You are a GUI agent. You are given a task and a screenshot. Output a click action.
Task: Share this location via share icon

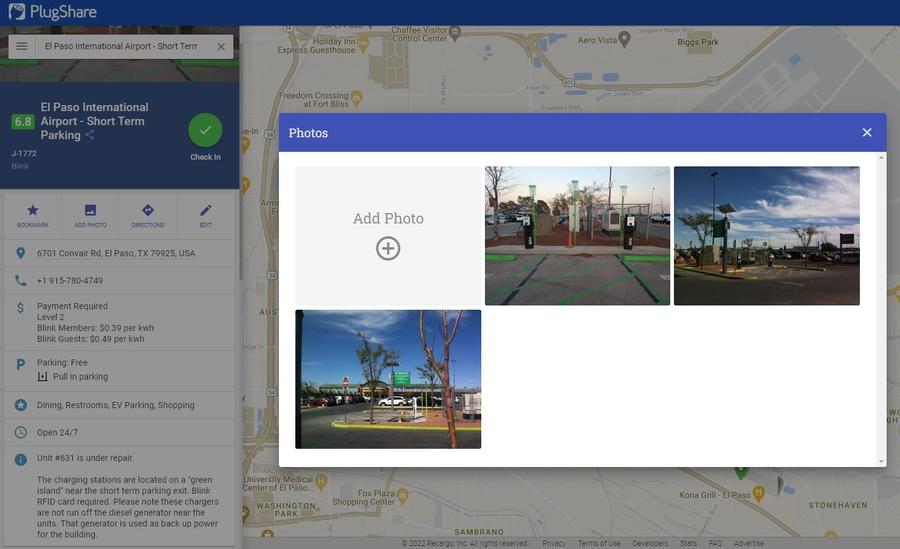90,135
